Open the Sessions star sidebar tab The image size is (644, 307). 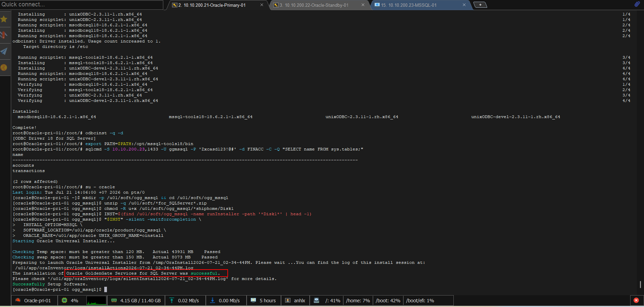coord(4,19)
